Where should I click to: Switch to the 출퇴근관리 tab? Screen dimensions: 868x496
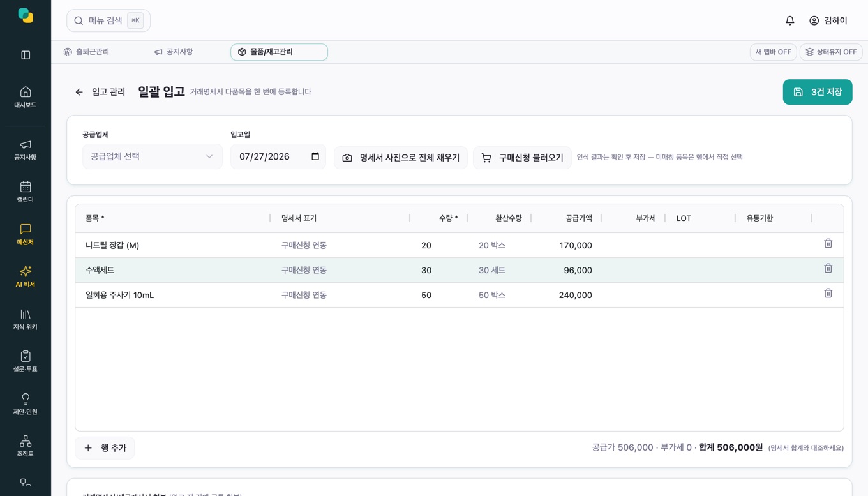[87, 52]
